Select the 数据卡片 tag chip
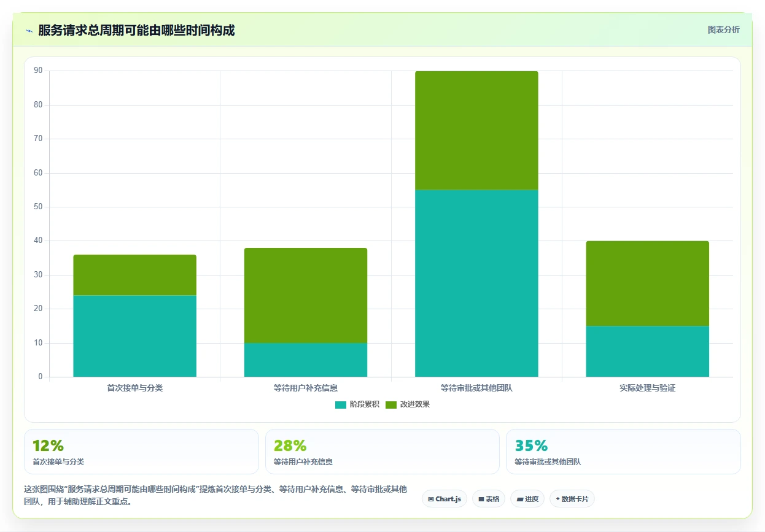 (572, 499)
